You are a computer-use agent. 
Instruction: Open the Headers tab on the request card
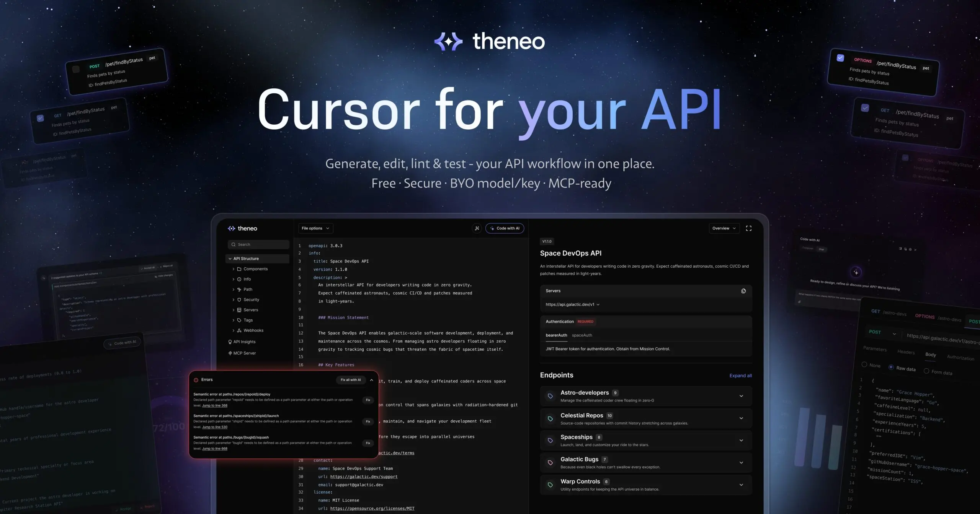click(906, 352)
